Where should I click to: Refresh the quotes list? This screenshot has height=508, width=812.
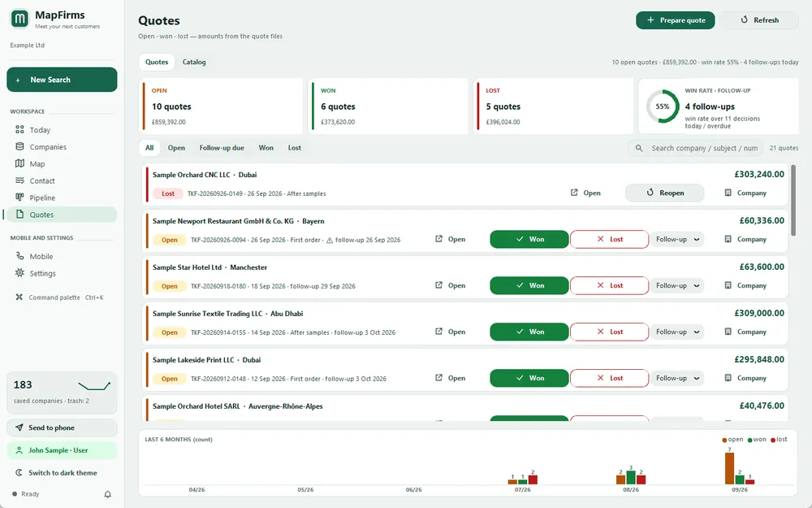click(x=759, y=20)
